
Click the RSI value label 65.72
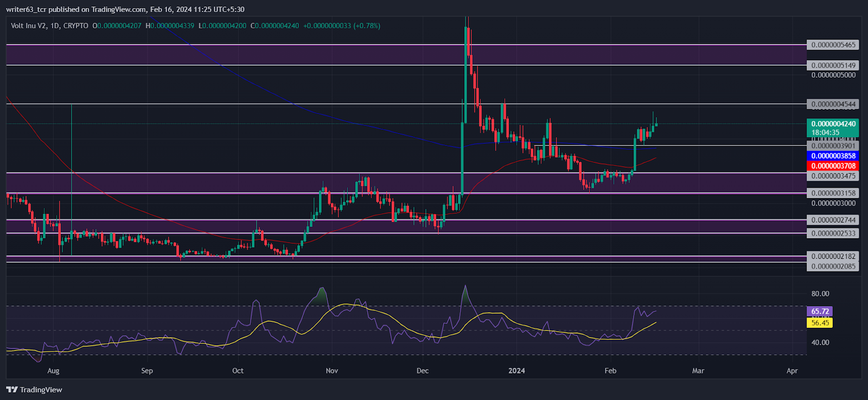click(x=820, y=312)
